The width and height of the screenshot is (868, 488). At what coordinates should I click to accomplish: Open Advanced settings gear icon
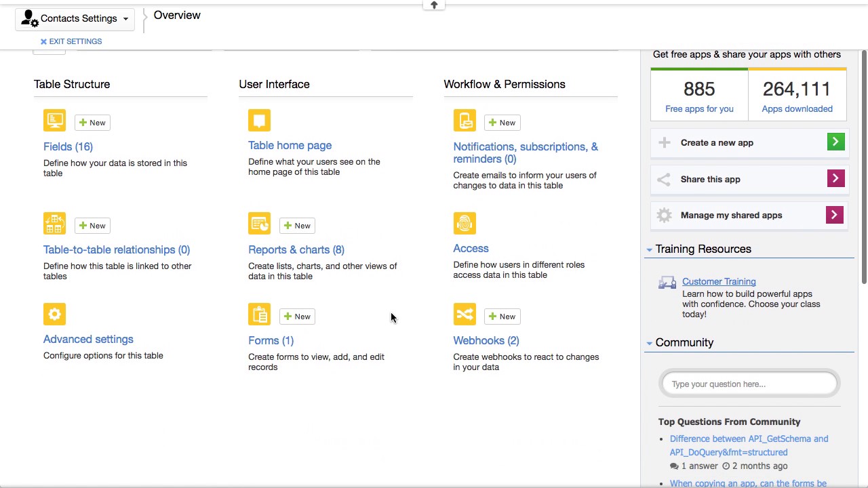pyautogui.click(x=54, y=314)
